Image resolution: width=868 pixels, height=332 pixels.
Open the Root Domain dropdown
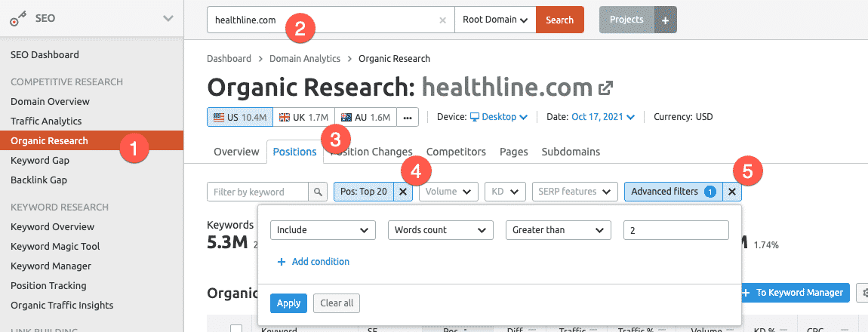[494, 20]
